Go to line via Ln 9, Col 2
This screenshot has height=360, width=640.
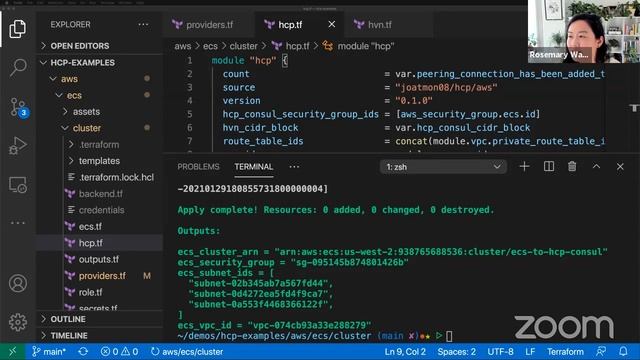point(405,351)
